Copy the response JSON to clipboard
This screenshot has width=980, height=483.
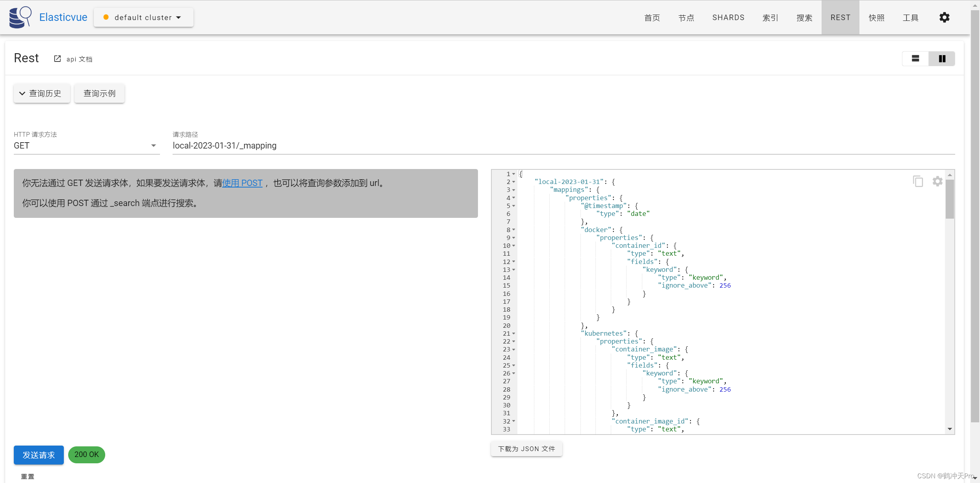[x=918, y=181]
